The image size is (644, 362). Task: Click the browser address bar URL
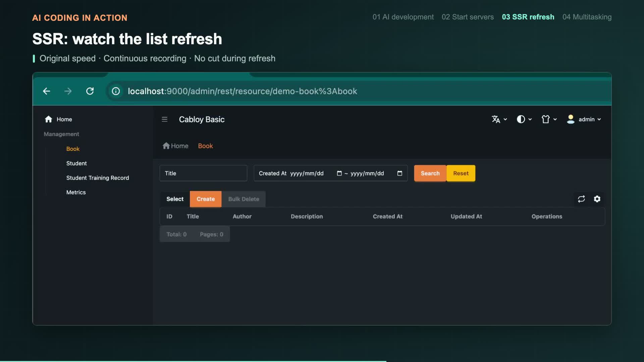pyautogui.click(x=242, y=91)
